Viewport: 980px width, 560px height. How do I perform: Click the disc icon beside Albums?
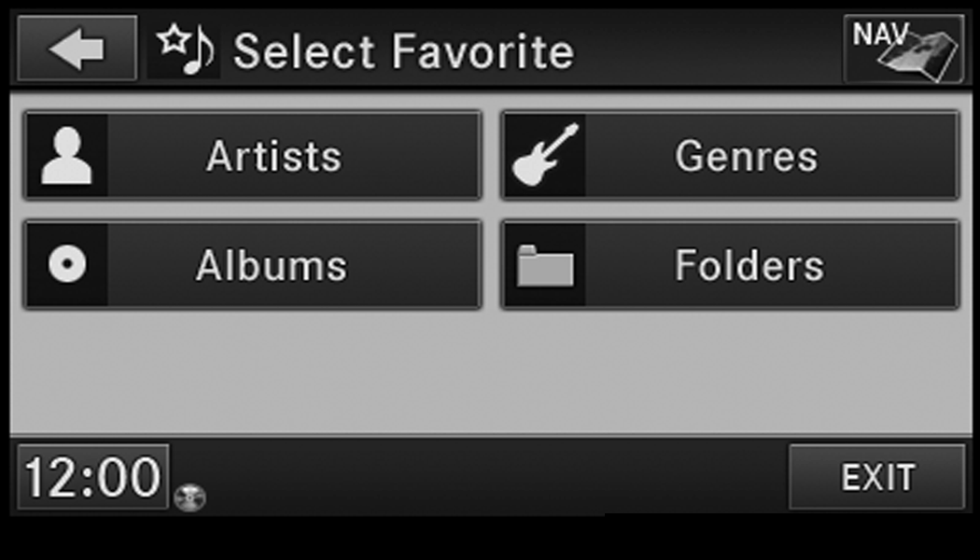pyautogui.click(x=67, y=265)
